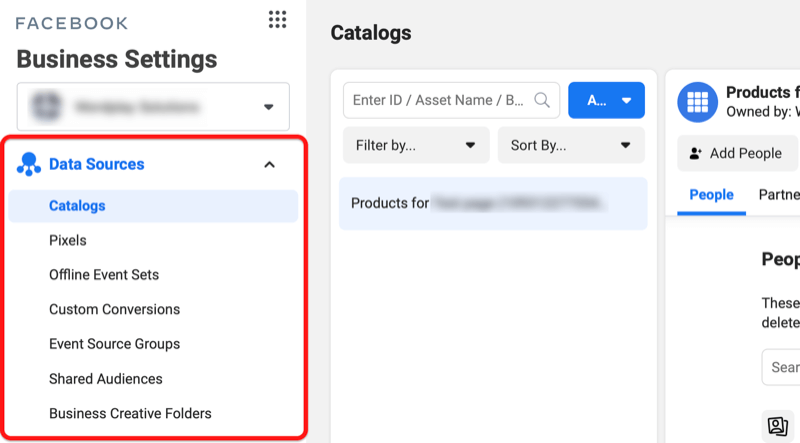Switch to the People tab

[x=711, y=195]
